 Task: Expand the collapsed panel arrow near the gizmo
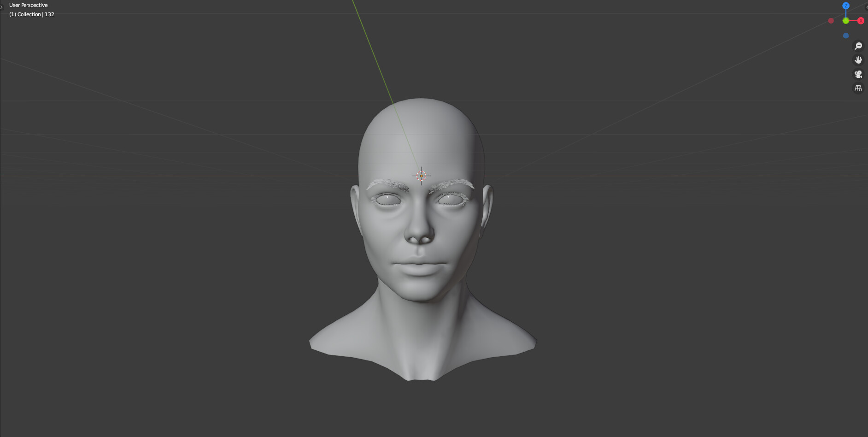point(866,6)
